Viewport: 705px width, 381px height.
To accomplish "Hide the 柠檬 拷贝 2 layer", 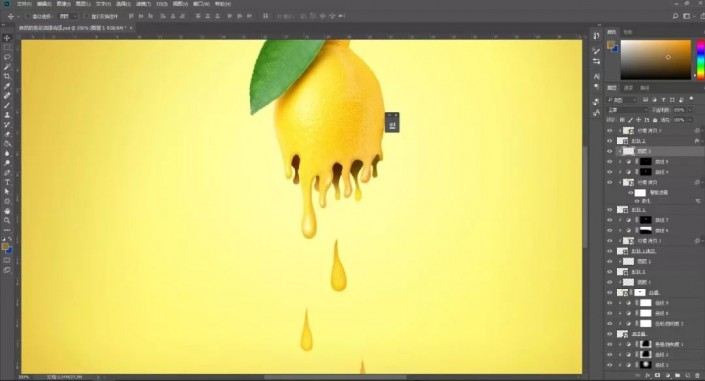I will pyautogui.click(x=610, y=241).
